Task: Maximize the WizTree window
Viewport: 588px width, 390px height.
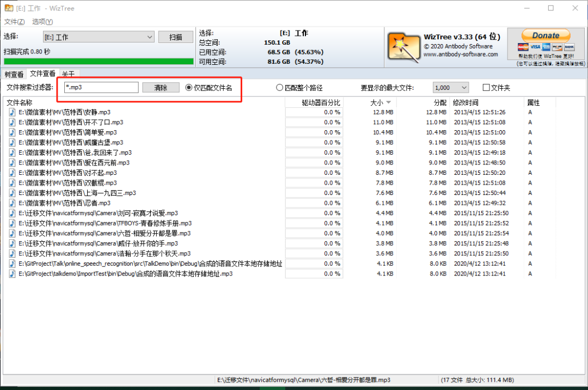Action: 551,8
